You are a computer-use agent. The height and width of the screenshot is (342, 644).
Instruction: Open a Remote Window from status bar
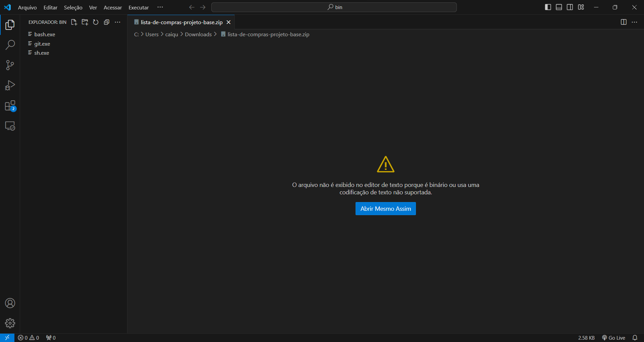pyautogui.click(x=7, y=338)
